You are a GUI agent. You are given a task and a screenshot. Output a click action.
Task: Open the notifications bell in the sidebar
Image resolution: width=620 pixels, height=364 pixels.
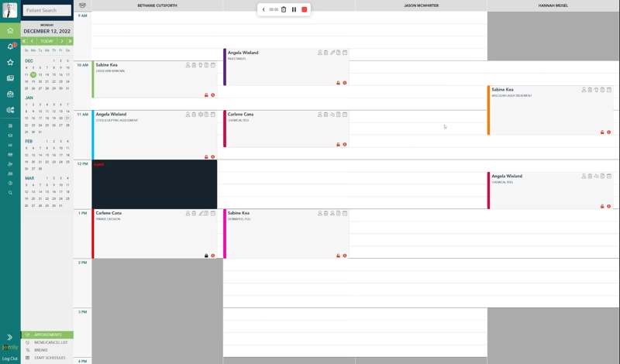pos(10,46)
